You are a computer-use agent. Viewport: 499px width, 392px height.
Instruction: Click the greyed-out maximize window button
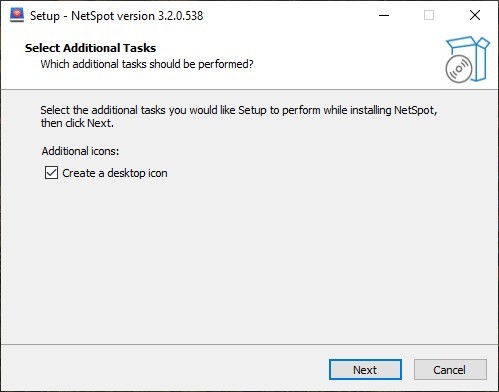coord(429,15)
